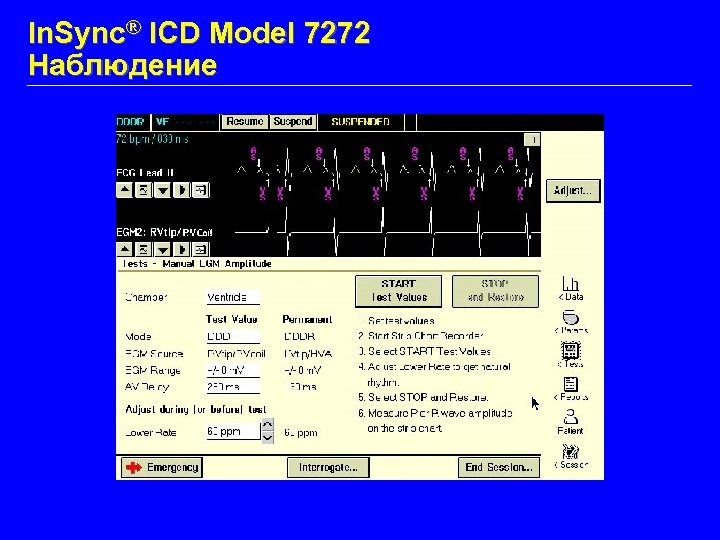
Task: Click the Tests - Manual EGM Amplitude heading
Action: [197, 264]
